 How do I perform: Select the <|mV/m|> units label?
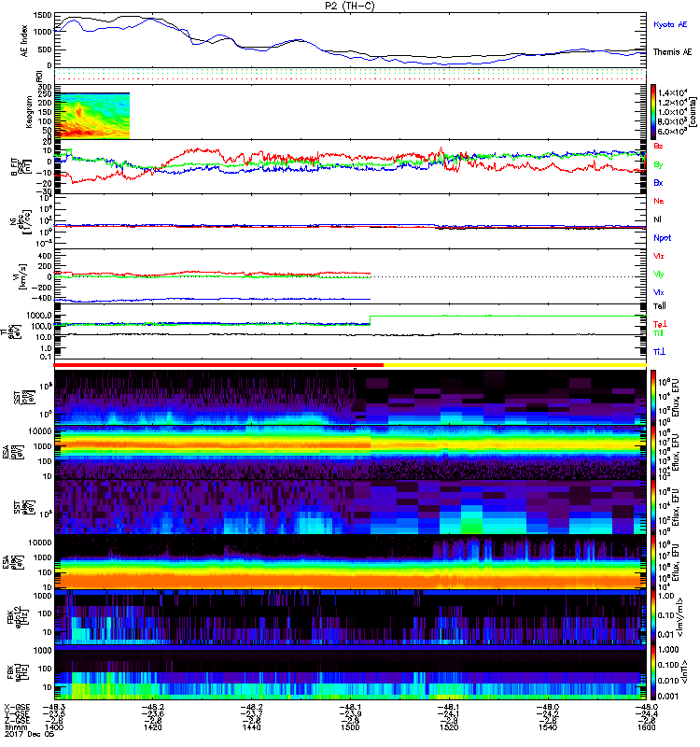click(680, 617)
